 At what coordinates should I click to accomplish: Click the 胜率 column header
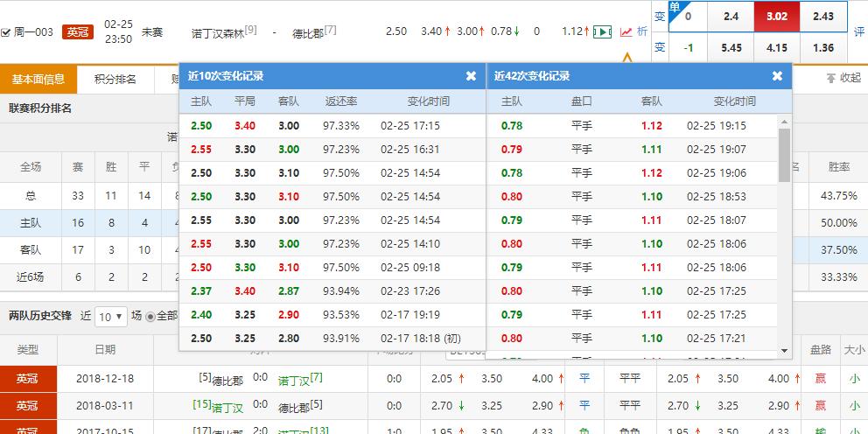coord(838,166)
